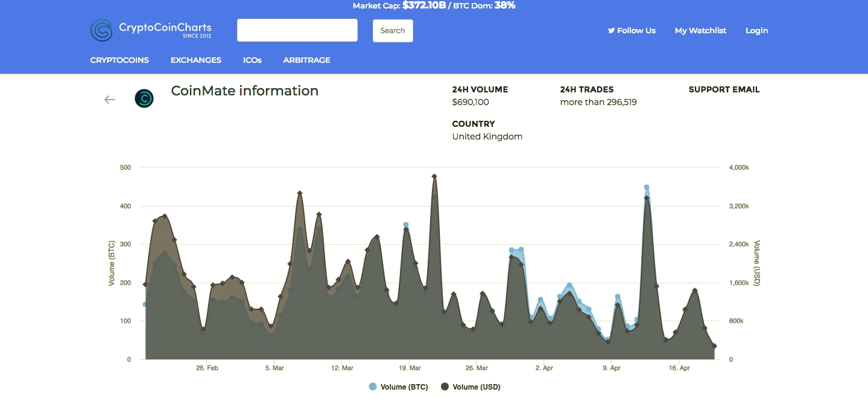This screenshot has height=398, width=868.
Task: Open the CRYPTOCOINS menu
Action: point(119,60)
